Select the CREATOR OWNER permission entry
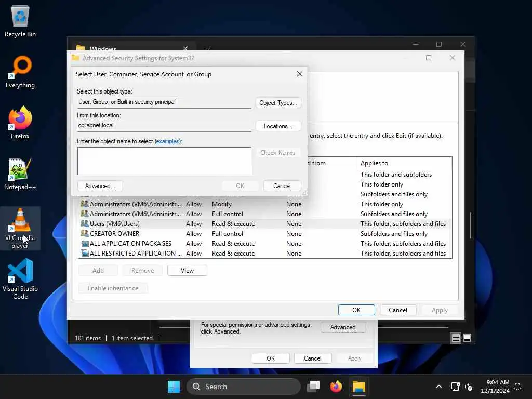This screenshot has width=532, height=399. pos(264,234)
